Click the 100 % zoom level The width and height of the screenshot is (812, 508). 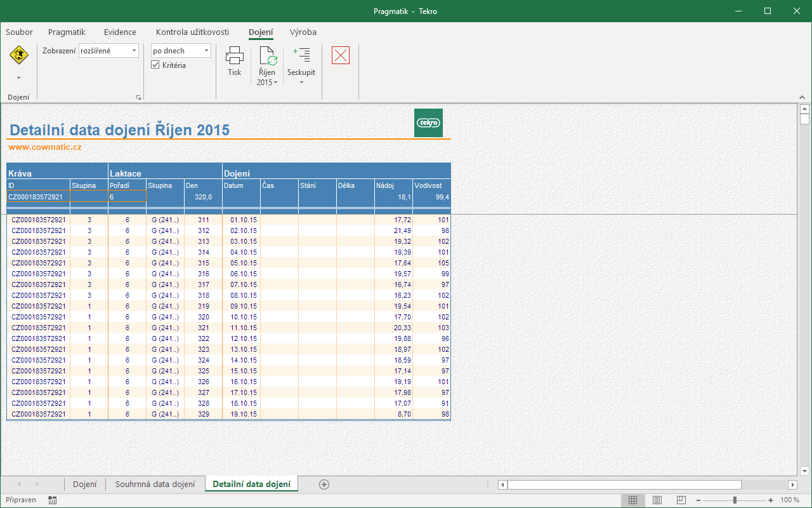(790, 500)
